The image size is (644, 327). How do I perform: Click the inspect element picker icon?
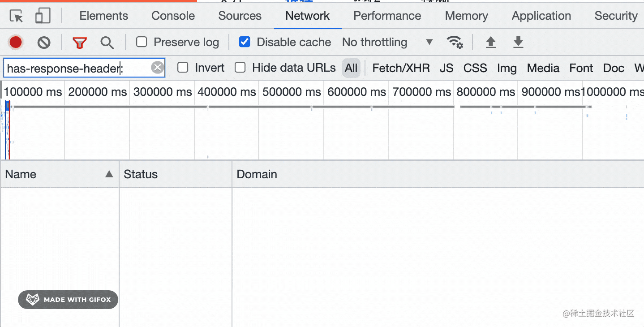click(x=17, y=17)
